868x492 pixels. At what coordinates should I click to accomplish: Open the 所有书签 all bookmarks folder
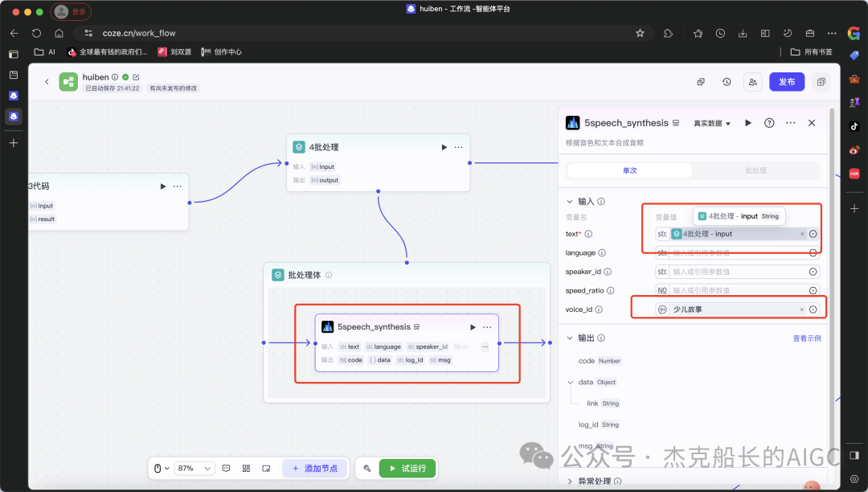tap(812, 52)
